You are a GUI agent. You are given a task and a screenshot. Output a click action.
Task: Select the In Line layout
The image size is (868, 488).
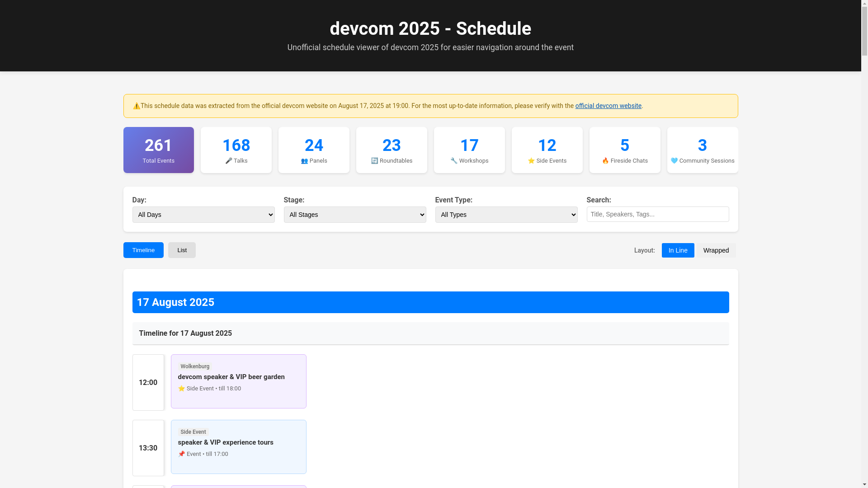[x=678, y=250]
